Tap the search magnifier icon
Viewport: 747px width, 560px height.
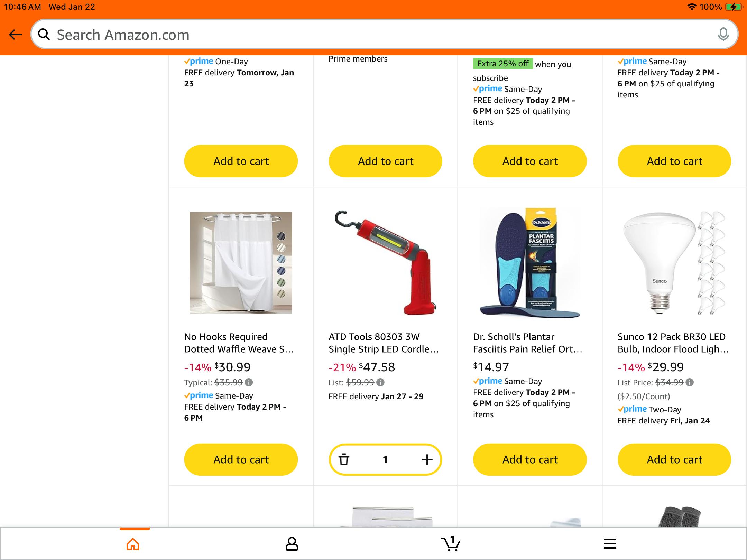pos(44,35)
